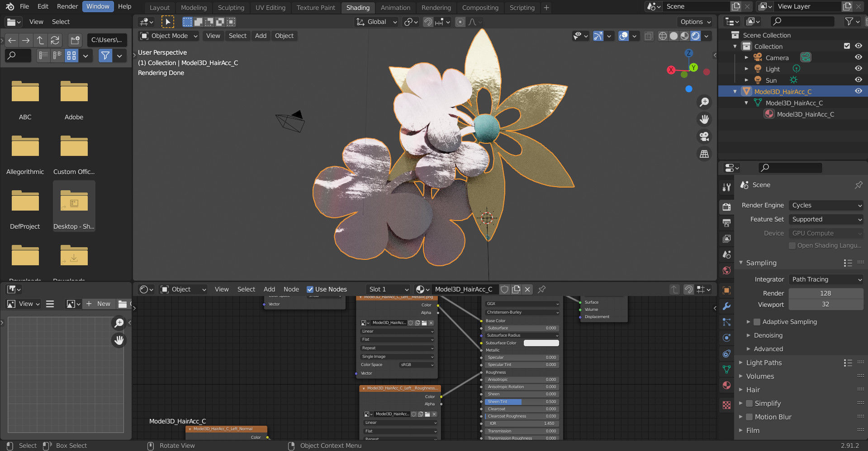Switch to the Animation workspace tab
This screenshot has width=868, height=451.
tap(395, 7)
